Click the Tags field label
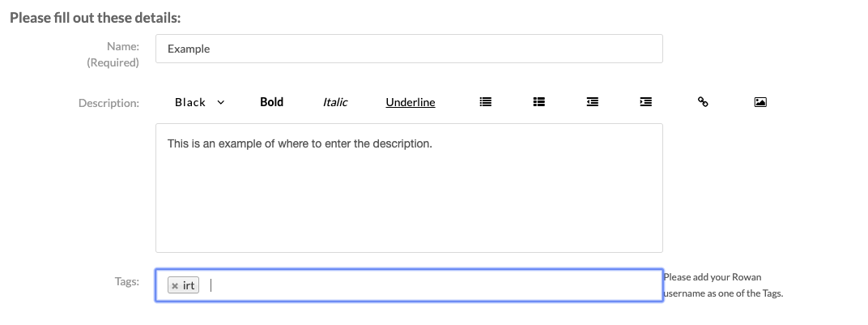Image resolution: width=868 pixels, height=325 pixels. click(x=127, y=281)
